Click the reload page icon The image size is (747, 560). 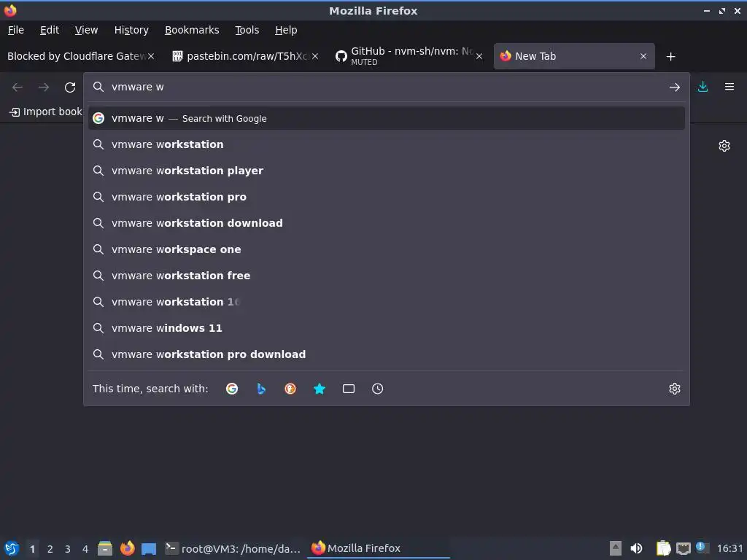click(70, 87)
